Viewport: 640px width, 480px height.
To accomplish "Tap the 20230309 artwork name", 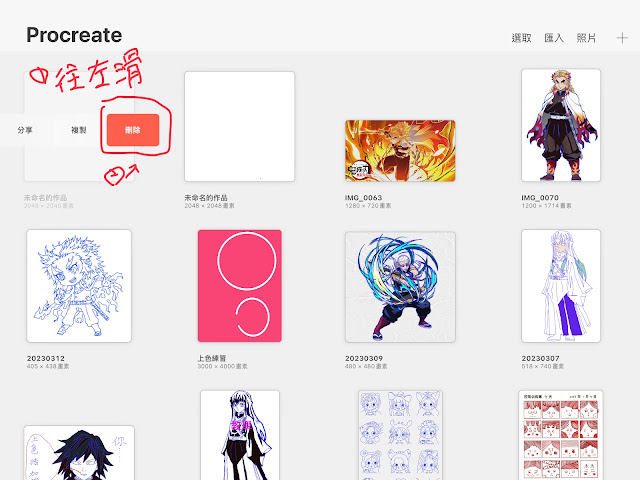I will coord(364,358).
